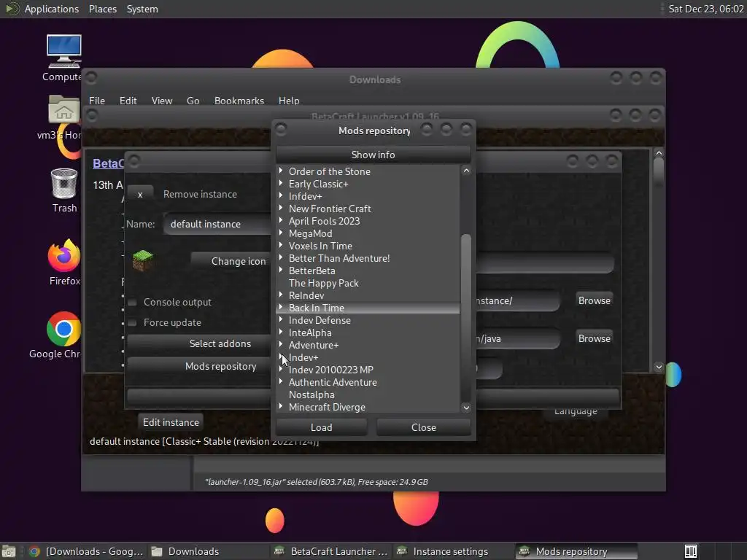Switch to Instance settings taskbar window
Screen dimensions: 747x560
452,551
